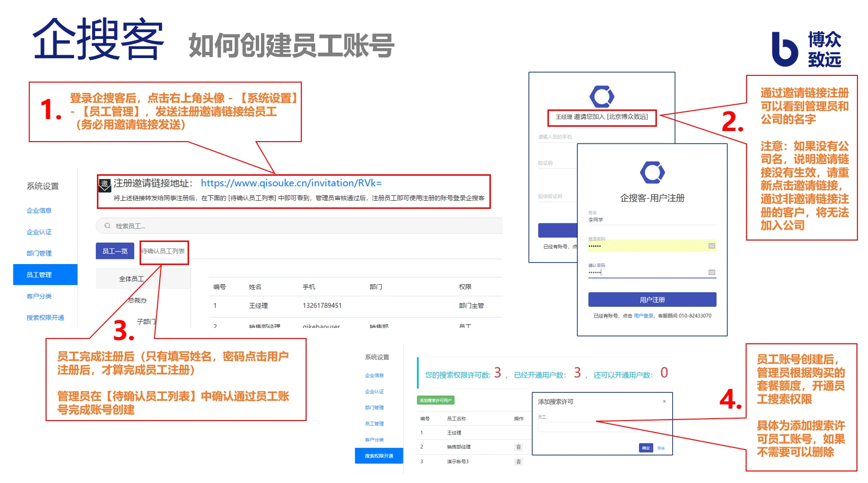
Task: Open 企业认证 in the employee management sidebar
Action: coord(39,232)
